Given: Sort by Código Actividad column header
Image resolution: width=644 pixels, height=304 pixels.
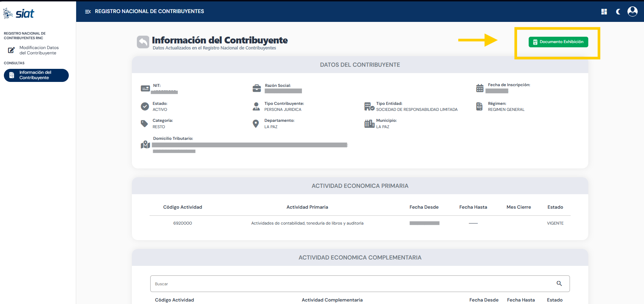Looking at the screenshot, I should pos(182,207).
